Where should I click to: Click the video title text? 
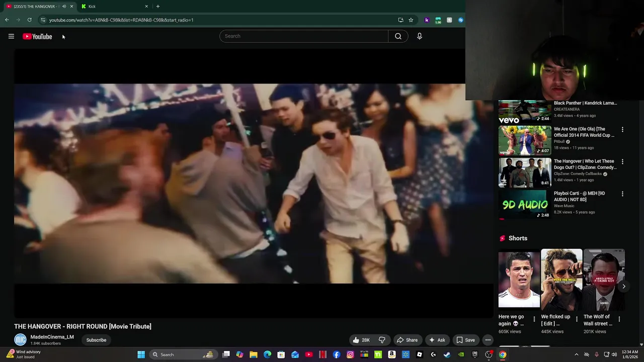pyautogui.click(x=83, y=326)
